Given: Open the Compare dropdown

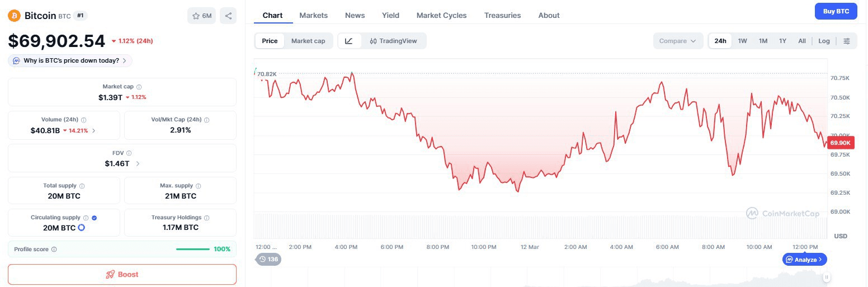Looking at the screenshot, I should [677, 41].
